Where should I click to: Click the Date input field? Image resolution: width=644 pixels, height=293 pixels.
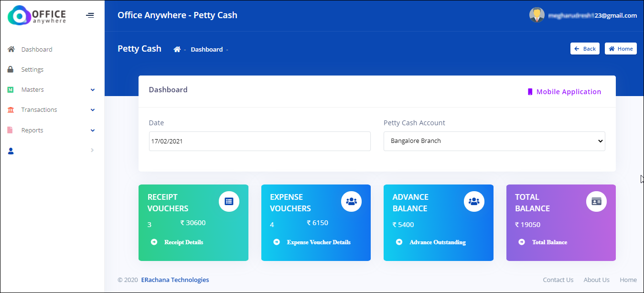tap(259, 141)
